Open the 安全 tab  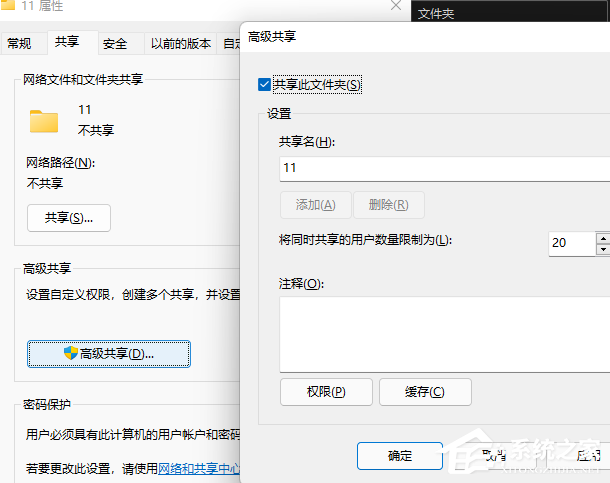(115, 43)
